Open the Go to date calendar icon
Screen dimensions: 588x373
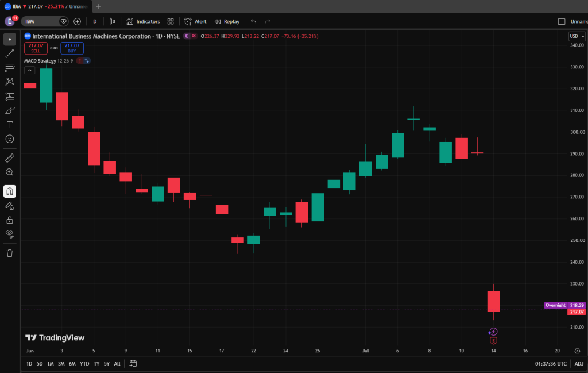133,363
